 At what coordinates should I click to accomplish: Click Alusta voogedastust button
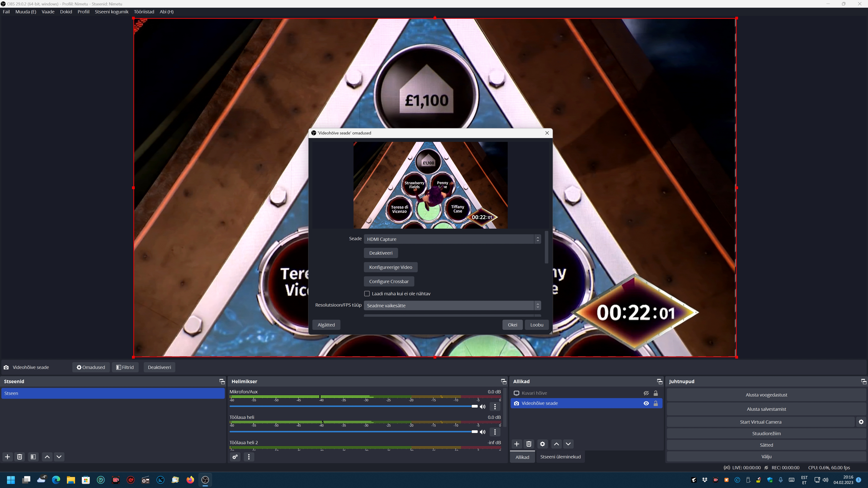766,395
